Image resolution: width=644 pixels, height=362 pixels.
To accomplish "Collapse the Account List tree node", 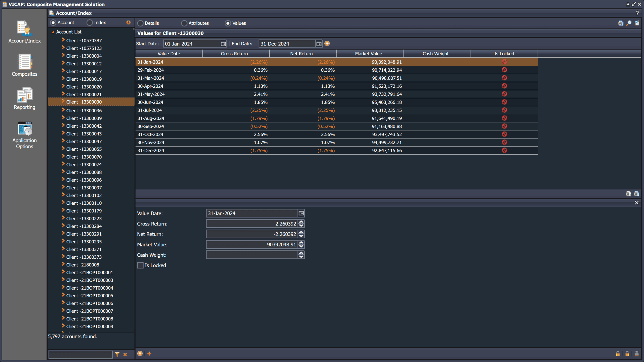I will tap(53, 32).
